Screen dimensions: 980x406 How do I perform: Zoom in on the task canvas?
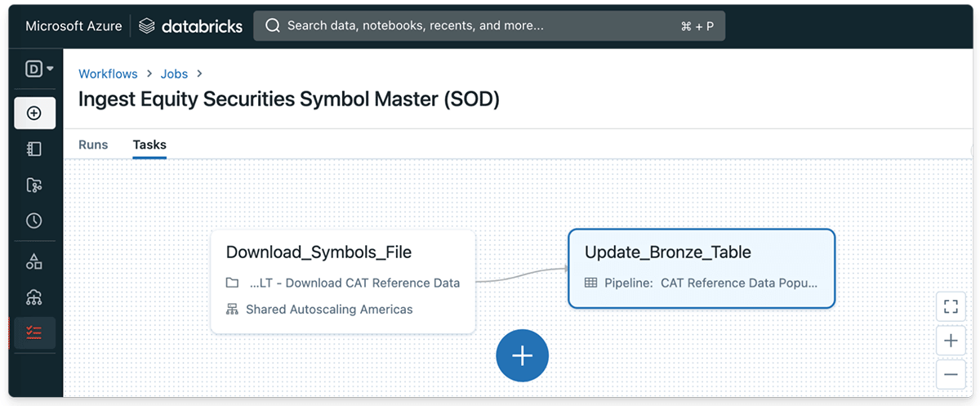[950, 341]
